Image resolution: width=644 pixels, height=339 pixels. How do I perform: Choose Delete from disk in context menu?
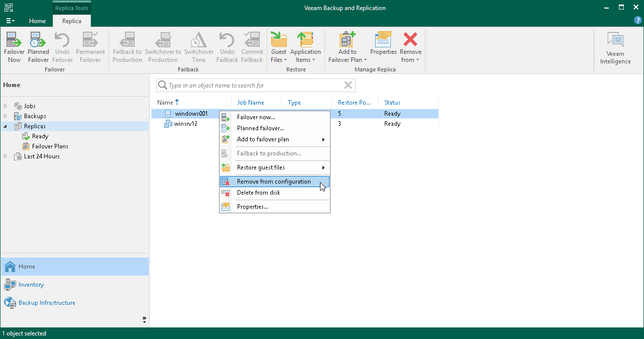click(x=275, y=193)
